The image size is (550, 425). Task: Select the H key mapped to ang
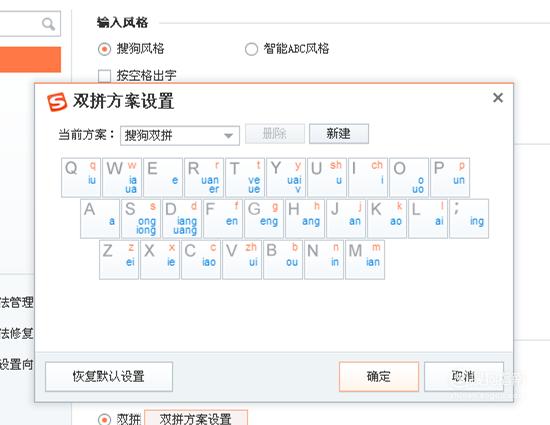tap(305, 219)
